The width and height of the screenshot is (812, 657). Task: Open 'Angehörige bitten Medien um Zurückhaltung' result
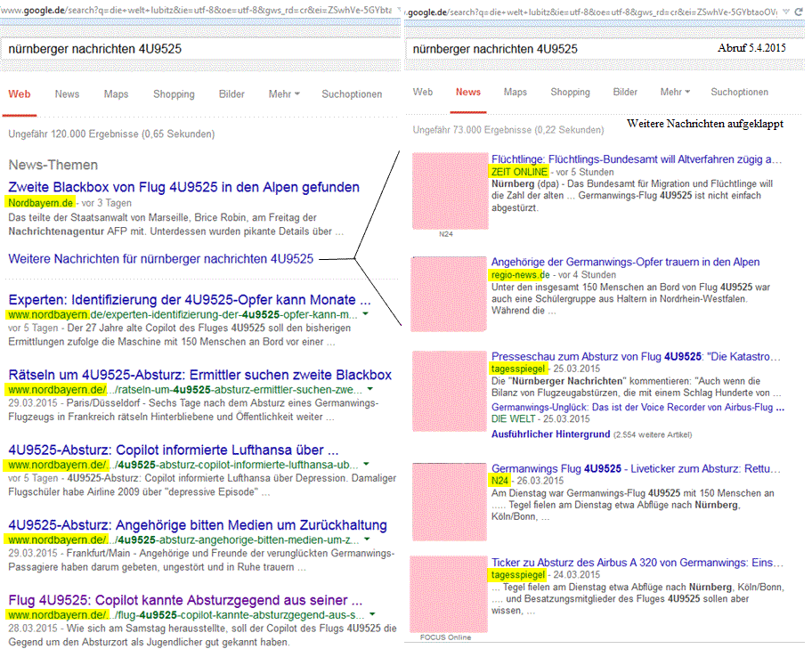click(198, 525)
